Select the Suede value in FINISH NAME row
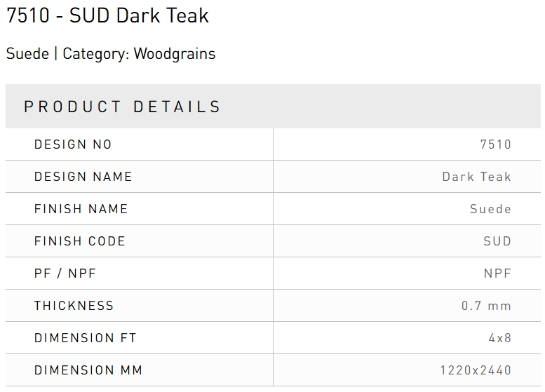This screenshot has width=545, height=392. click(490, 209)
